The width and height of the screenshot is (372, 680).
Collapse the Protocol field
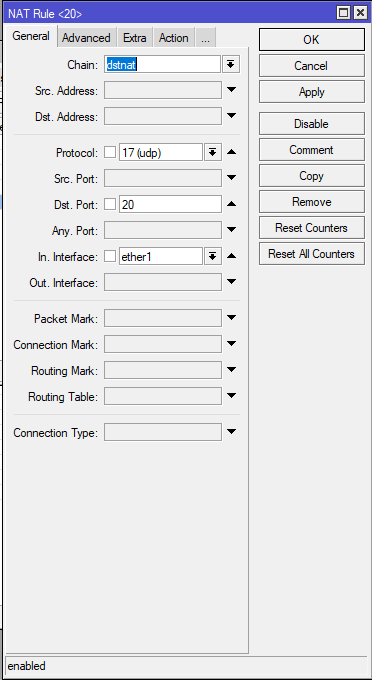click(x=232, y=152)
